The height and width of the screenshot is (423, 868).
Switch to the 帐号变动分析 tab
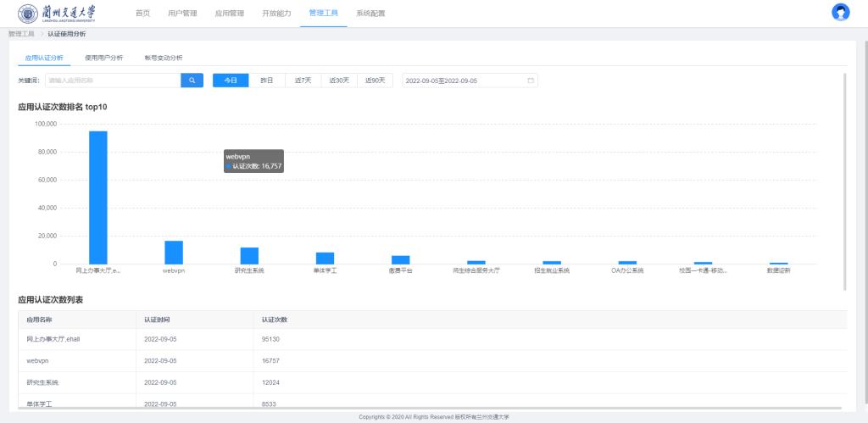[x=164, y=58]
